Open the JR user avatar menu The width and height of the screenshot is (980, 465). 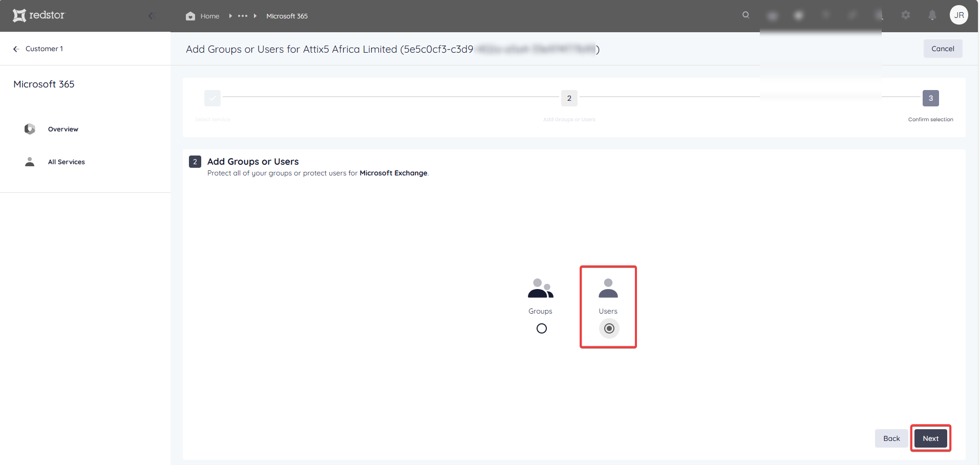point(959,15)
